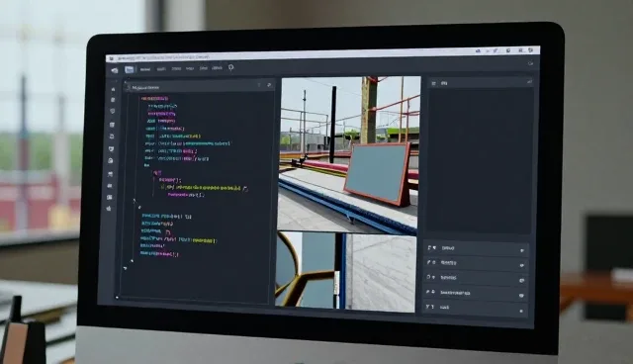Click the long yellow-green code line

pos(204,188)
